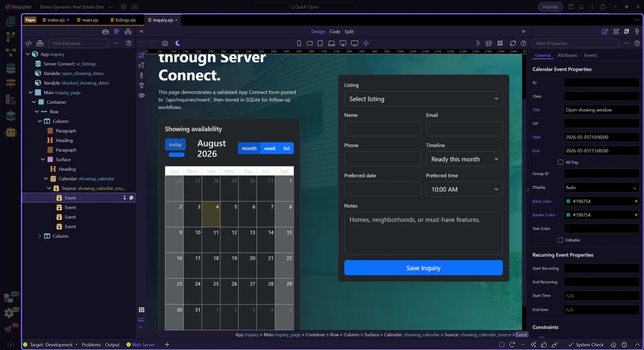Click the cloud icon beside project name

135,7
